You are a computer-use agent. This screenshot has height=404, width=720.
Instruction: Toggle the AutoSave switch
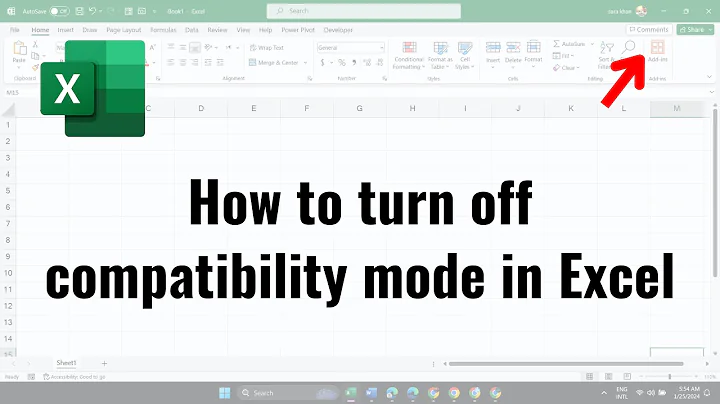[59, 11]
